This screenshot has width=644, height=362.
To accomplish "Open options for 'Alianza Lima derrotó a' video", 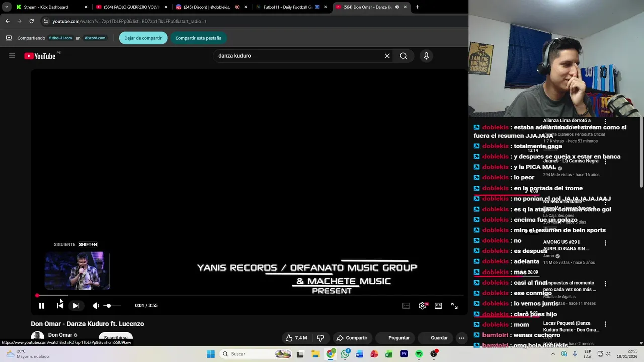I will click(x=605, y=121).
